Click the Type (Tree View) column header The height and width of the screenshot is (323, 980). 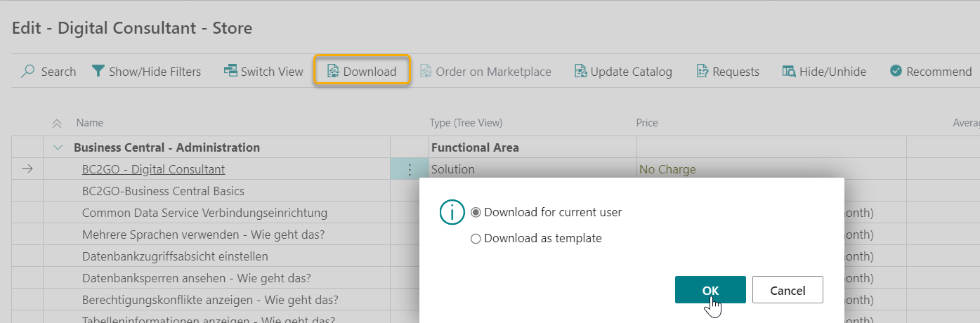466,123
